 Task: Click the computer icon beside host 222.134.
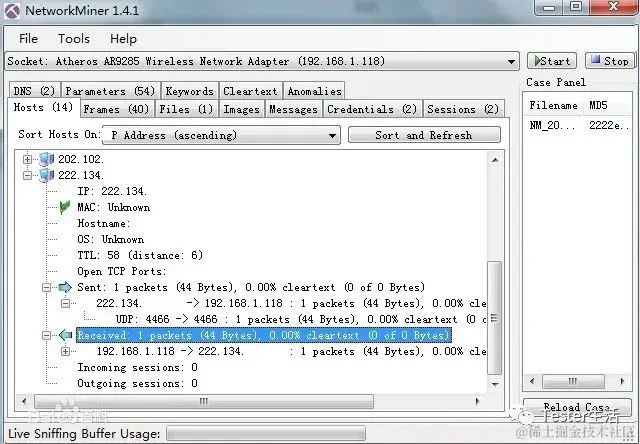coord(47,175)
